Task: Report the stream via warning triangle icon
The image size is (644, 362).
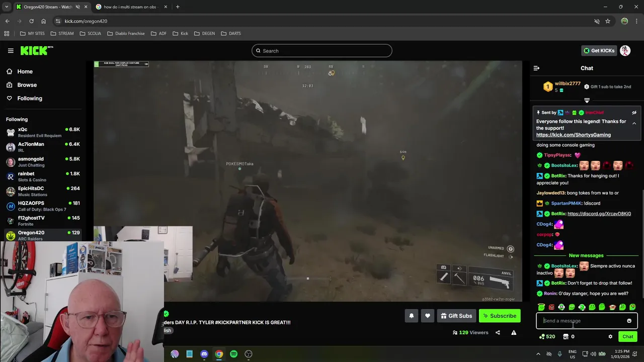Action: point(514,332)
